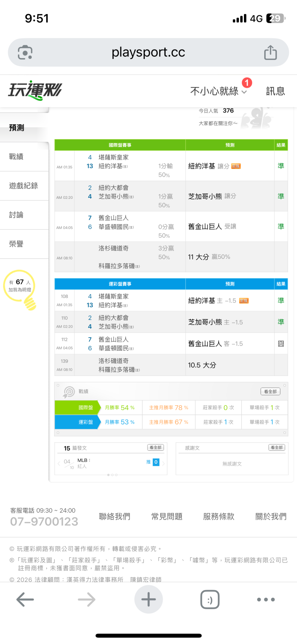Open the 聯絡我們 footer link
The image size is (297, 644).
114,517
